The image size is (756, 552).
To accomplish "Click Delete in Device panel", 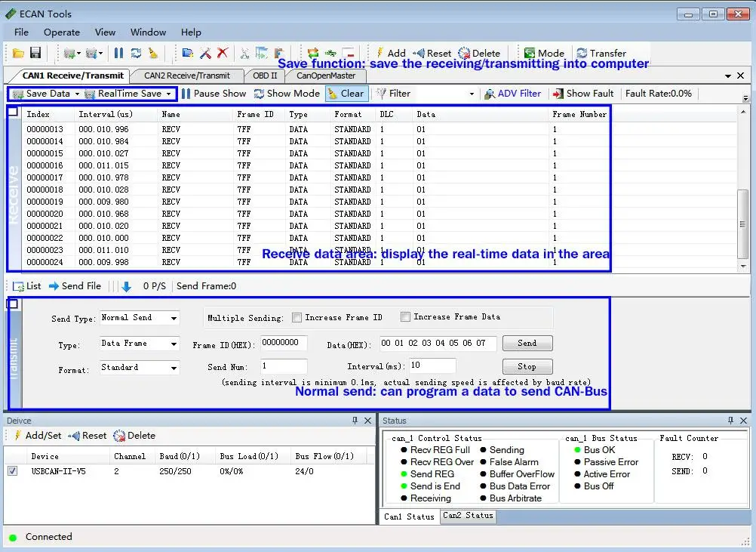I will click(134, 436).
